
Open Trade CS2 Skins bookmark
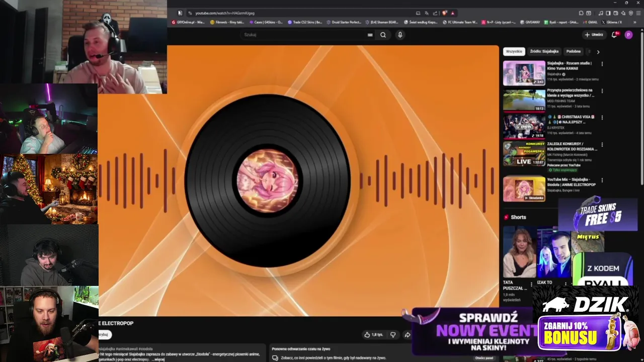coord(305,22)
